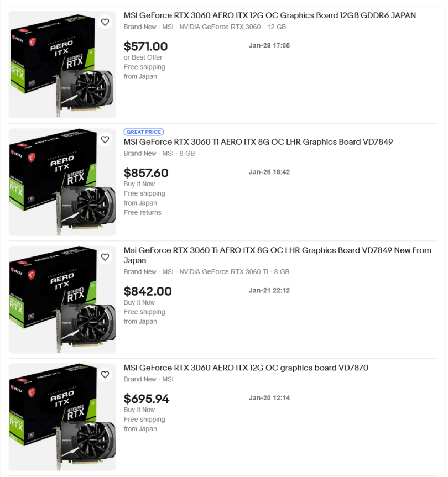Click product image of $571.00 listing

tap(62, 65)
